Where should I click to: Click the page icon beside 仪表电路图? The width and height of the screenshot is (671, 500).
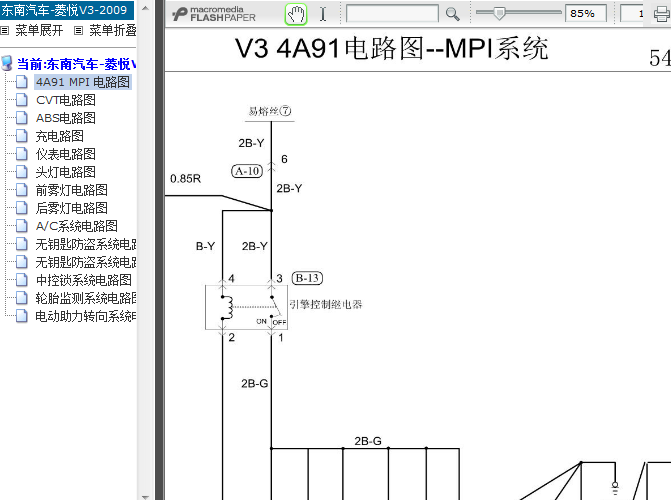[21, 153]
